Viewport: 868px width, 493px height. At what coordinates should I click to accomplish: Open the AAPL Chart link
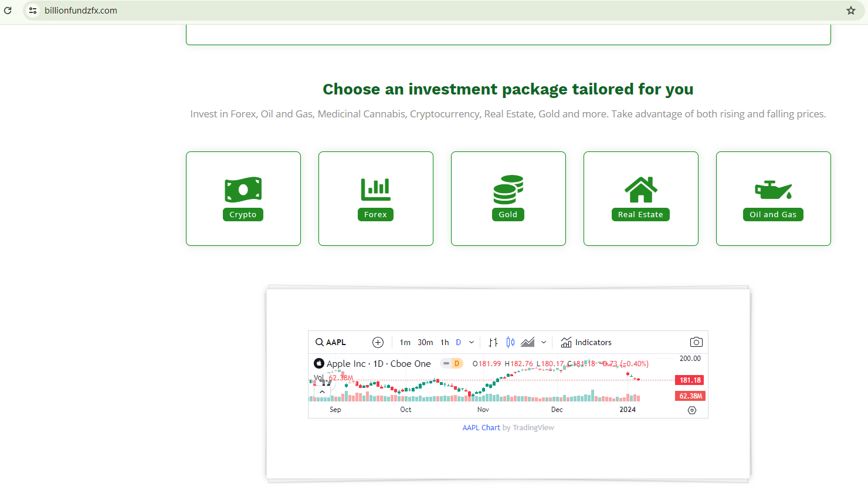[x=481, y=428]
